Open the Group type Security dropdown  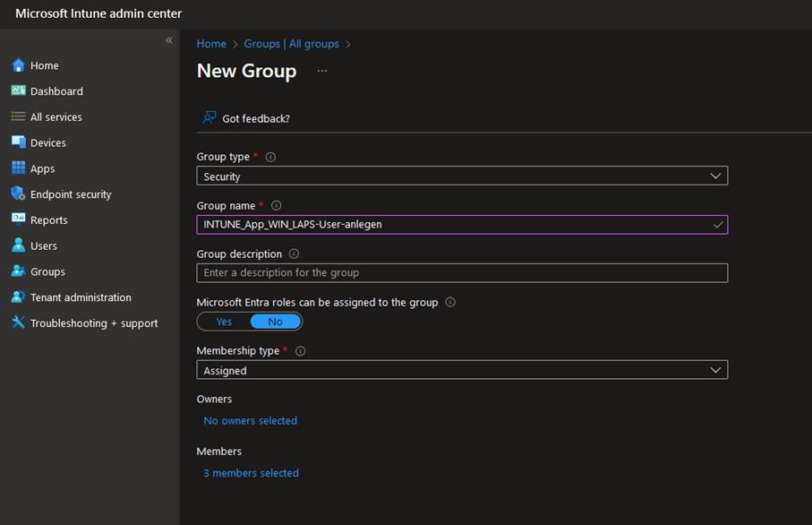click(x=462, y=176)
